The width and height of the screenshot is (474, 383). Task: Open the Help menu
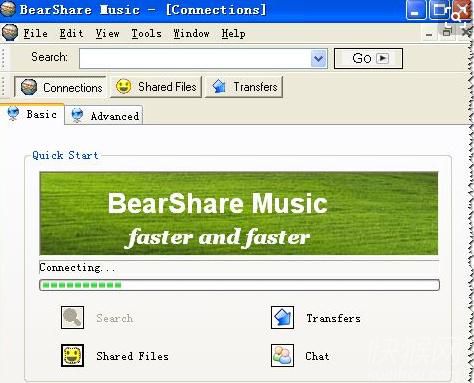coord(233,33)
